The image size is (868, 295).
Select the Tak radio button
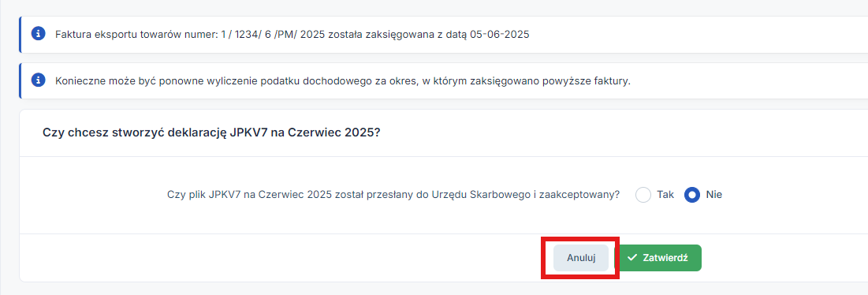[x=643, y=195]
